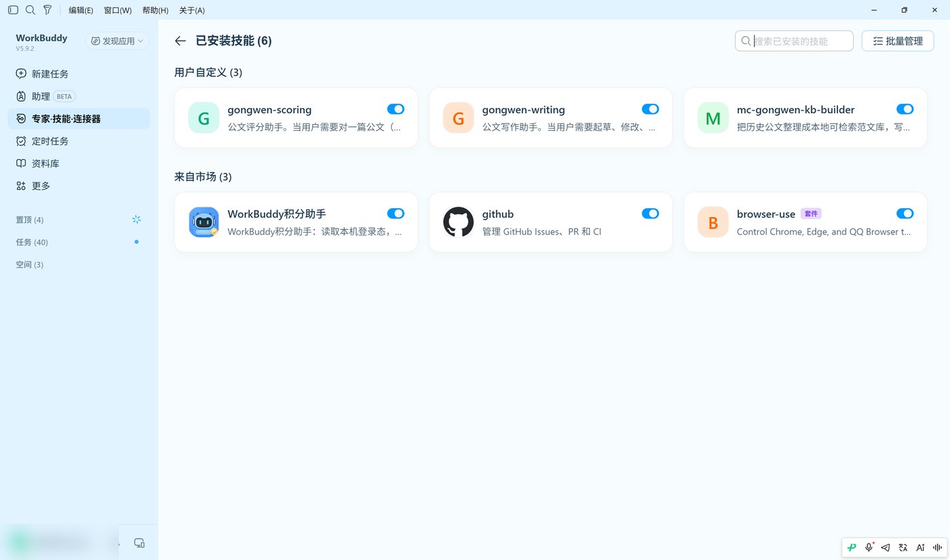Open 助理 BETA in the sidebar
This screenshot has height=560, width=950.
pos(79,96)
